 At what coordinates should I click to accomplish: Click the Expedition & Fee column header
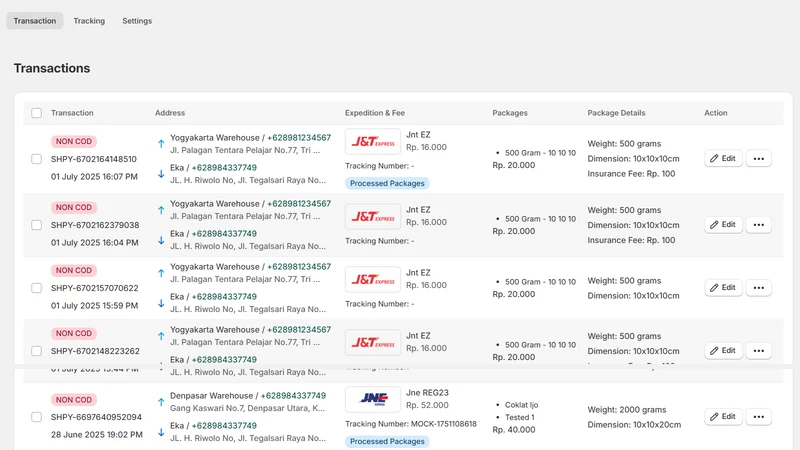[375, 113]
